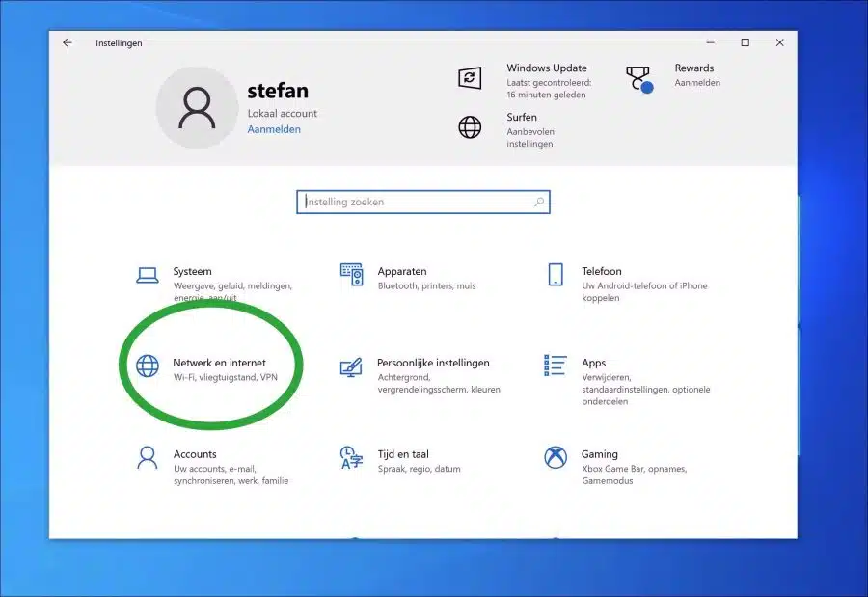Click 'Verwijderen, standaardinstellingen, optionele onderdelen' description
Screen dimensions: 868x597
(646, 390)
